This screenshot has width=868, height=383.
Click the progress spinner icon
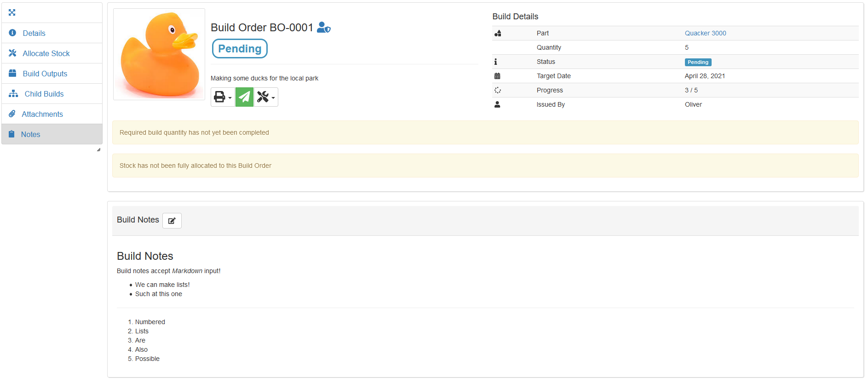click(497, 90)
